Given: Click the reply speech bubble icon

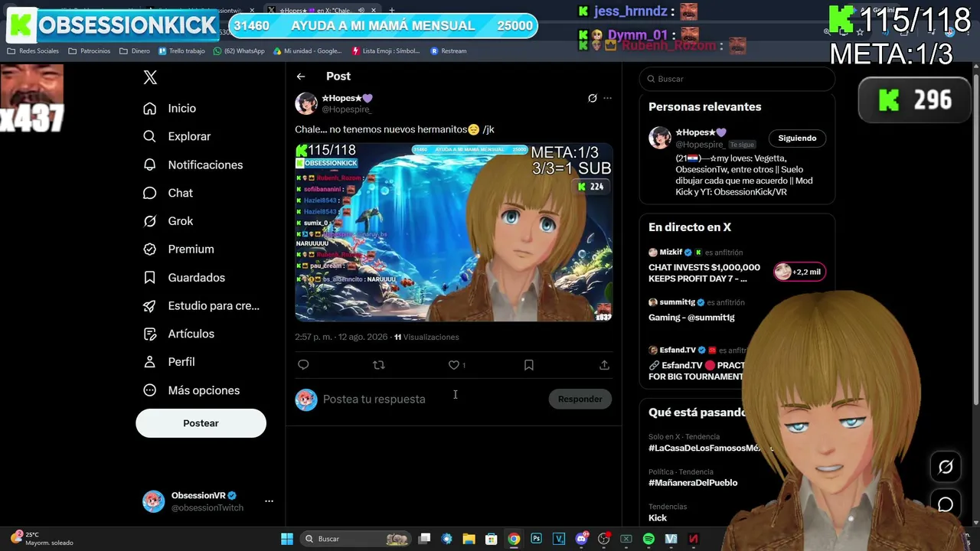Looking at the screenshot, I should [303, 365].
